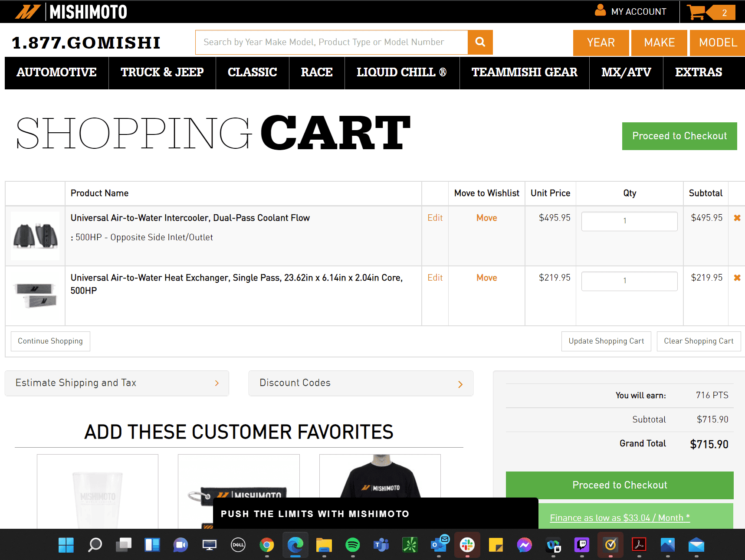Open the video chat app on taskbar

[x=181, y=545]
